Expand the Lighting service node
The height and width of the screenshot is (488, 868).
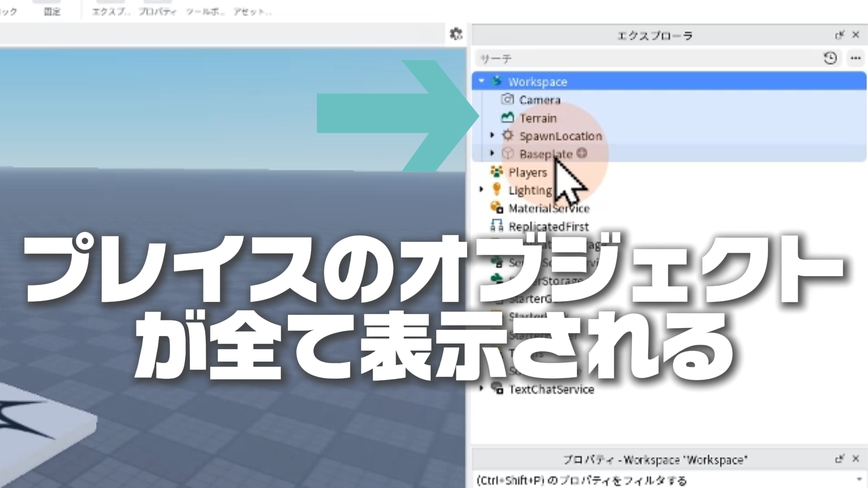tap(481, 189)
